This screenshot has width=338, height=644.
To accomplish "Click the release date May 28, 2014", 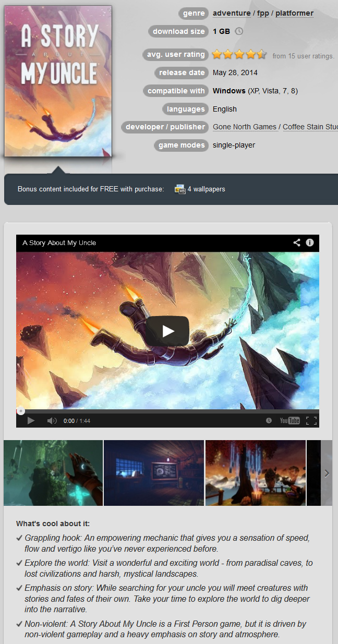I will pyautogui.click(x=235, y=72).
